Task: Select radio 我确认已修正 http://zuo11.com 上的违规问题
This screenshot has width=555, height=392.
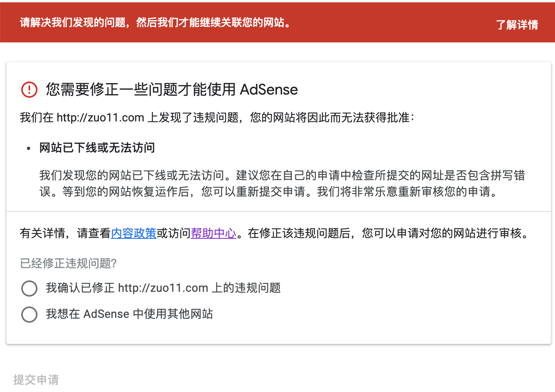Action: click(29, 288)
